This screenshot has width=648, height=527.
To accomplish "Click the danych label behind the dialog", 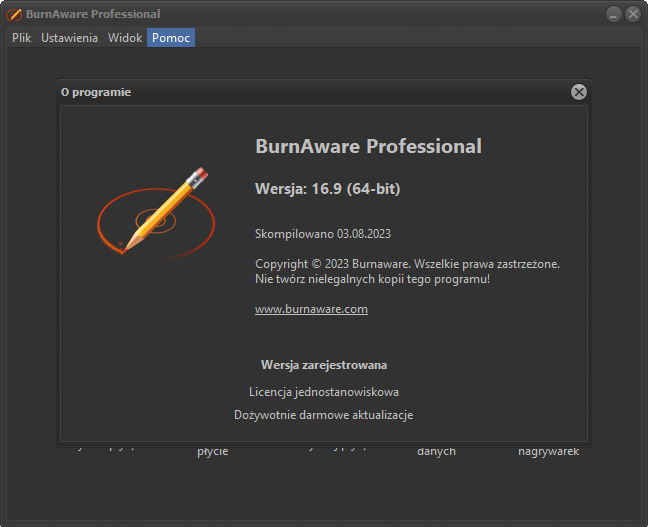I will (436, 451).
